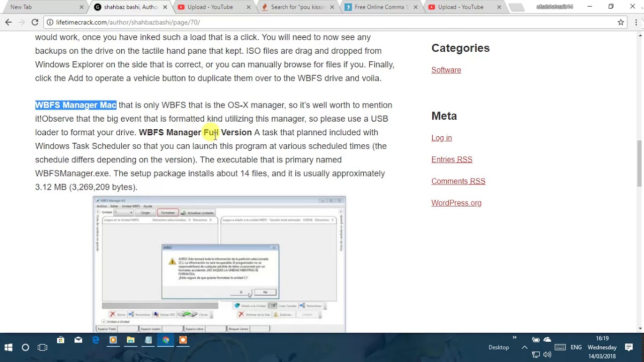Reload the current page
Image resolution: width=644 pixels, height=362 pixels.
[x=35, y=22]
